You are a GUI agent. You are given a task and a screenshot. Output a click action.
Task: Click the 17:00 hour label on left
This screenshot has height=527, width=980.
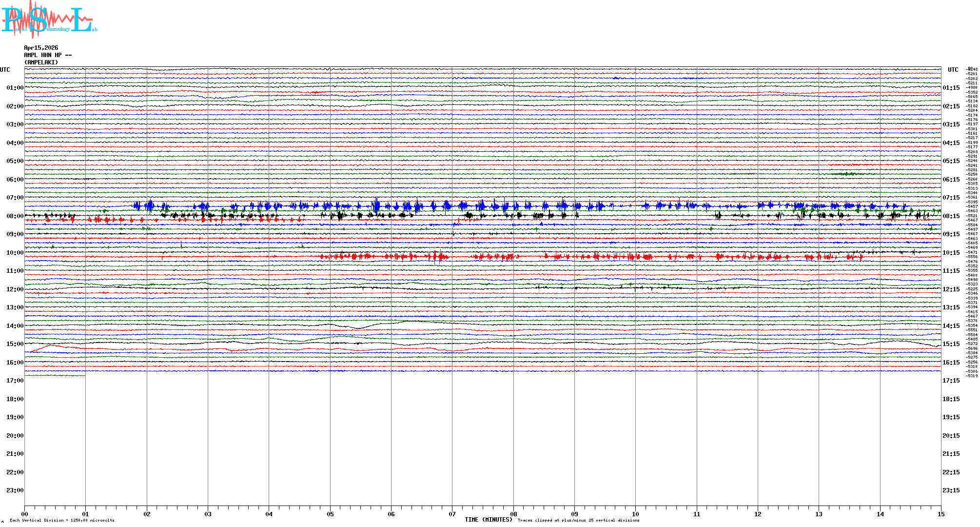point(15,381)
